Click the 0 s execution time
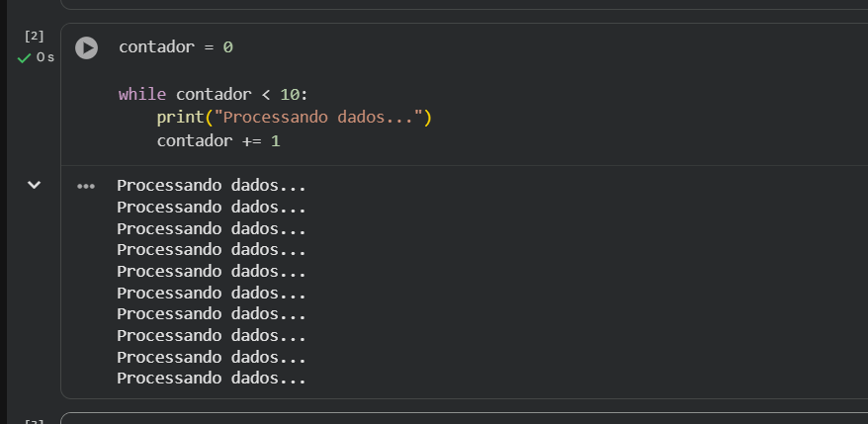 (x=45, y=57)
